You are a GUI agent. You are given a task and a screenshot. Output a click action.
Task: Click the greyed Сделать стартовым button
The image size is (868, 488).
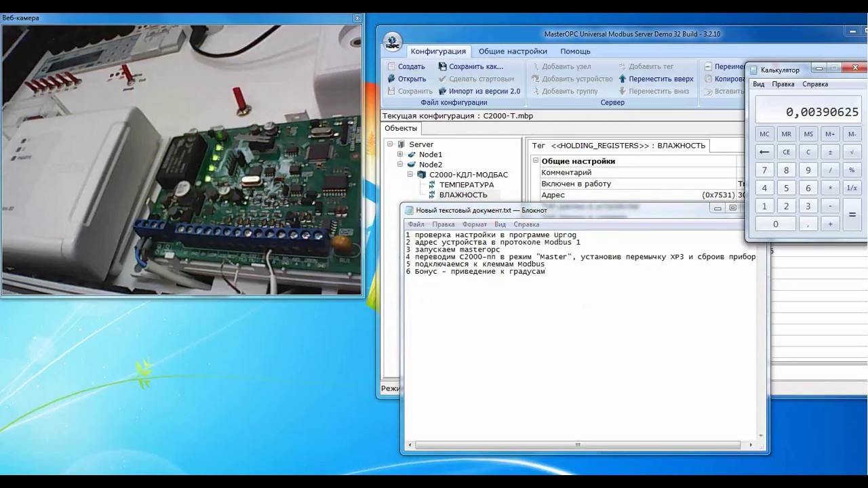tap(476, 79)
